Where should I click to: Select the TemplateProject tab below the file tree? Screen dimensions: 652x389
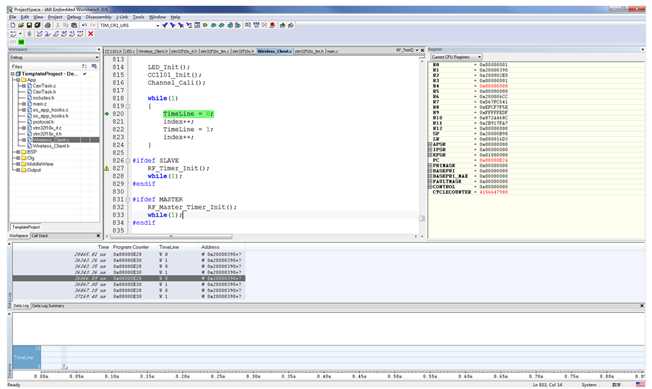tap(26, 227)
